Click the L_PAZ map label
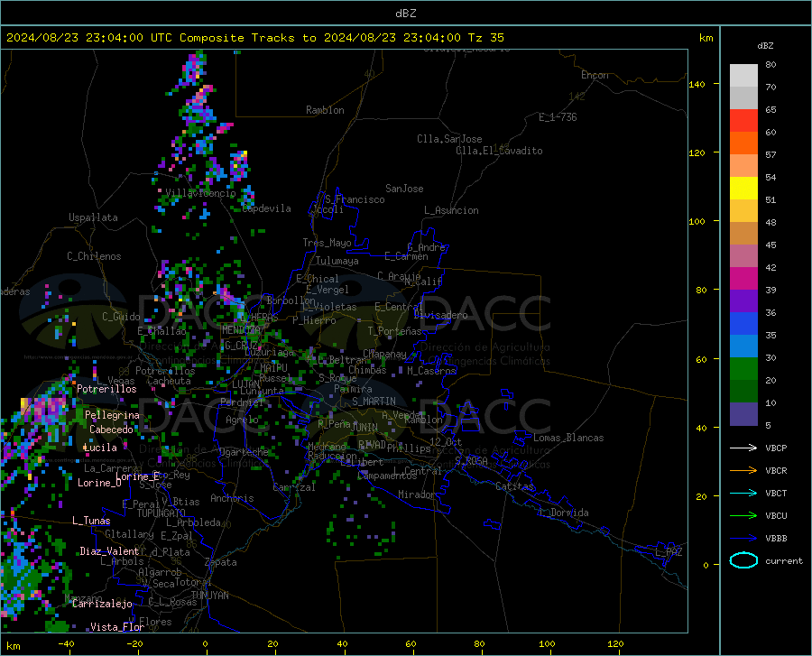The width and height of the screenshot is (812, 656). click(669, 552)
